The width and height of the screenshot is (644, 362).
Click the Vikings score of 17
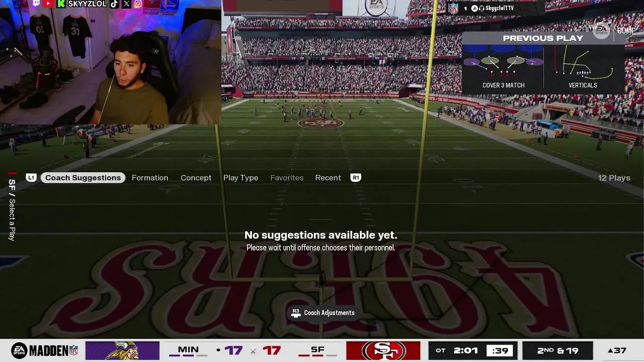click(233, 350)
